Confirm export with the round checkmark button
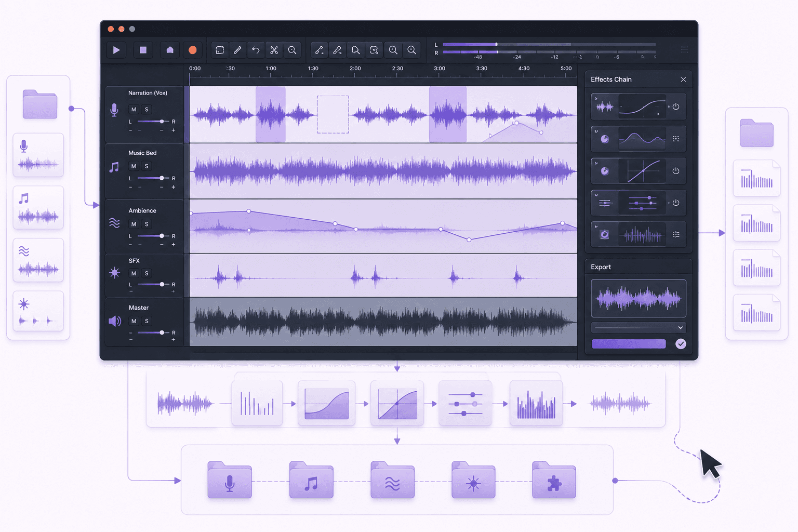The height and width of the screenshot is (532, 798). coord(681,344)
